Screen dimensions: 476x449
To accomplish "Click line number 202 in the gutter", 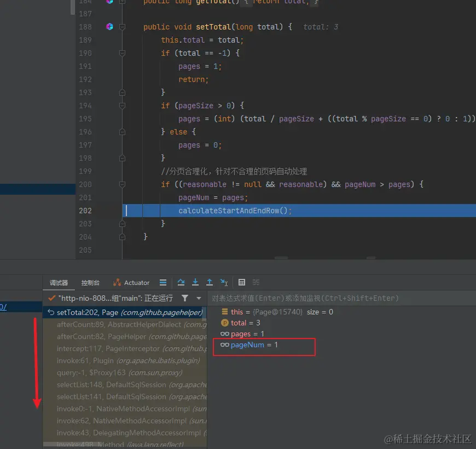I will click(85, 211).
